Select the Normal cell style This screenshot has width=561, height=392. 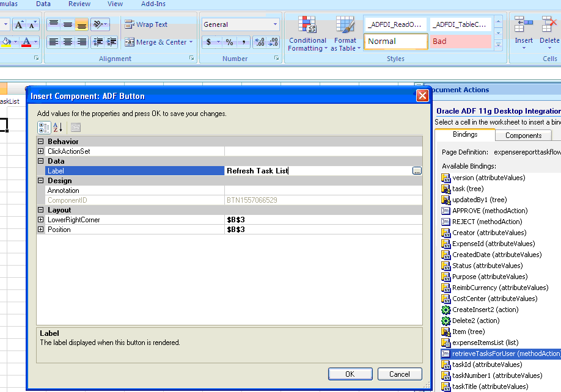pos(396,41)
